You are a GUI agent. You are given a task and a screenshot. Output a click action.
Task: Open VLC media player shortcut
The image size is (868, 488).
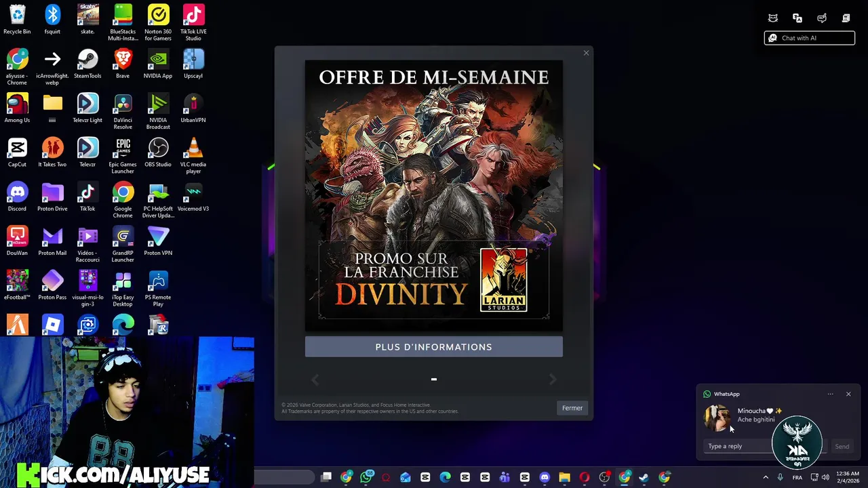click(x=193, y=155)
